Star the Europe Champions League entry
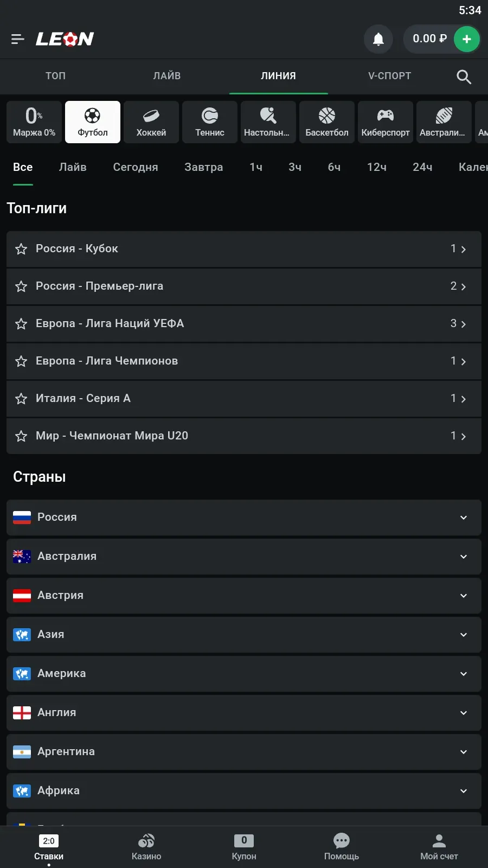Viewport: 488px width, 868px height. (21, 361)
